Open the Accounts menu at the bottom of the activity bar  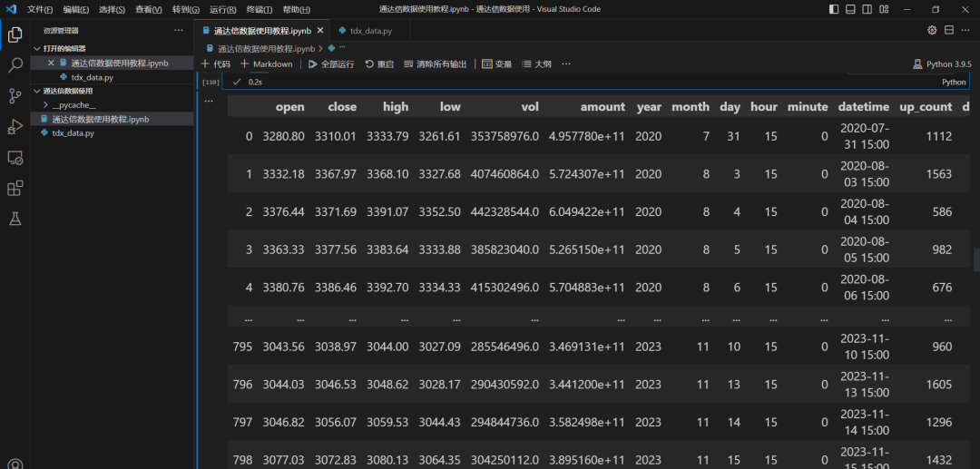coord(15,464)
